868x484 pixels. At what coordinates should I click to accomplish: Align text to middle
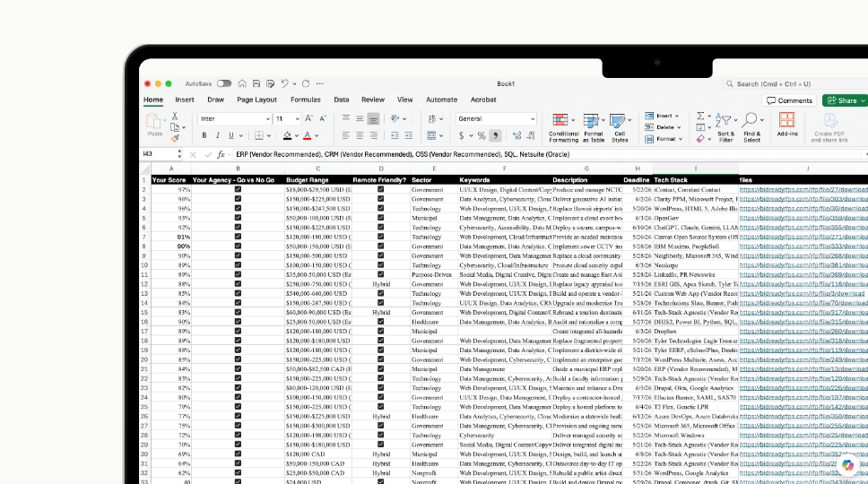point(360,118)
